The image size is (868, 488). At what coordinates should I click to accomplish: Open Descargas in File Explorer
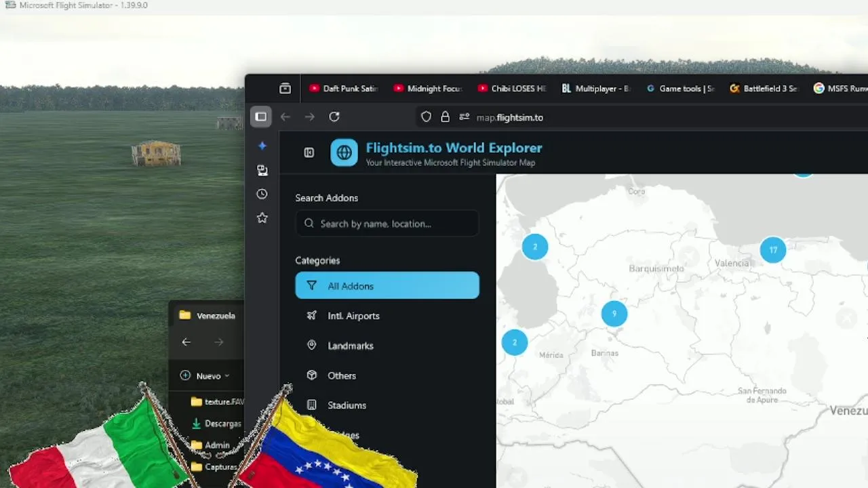point(216,423)
